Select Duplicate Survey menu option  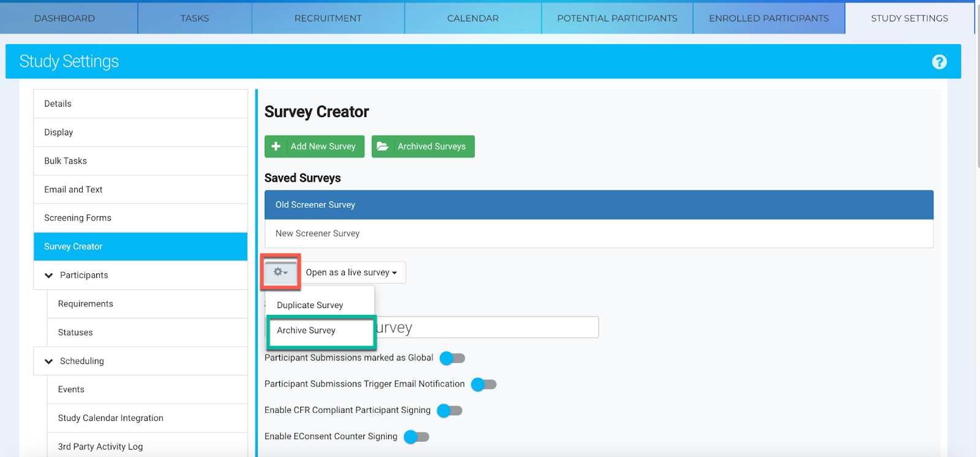click(x=310, y=305)
